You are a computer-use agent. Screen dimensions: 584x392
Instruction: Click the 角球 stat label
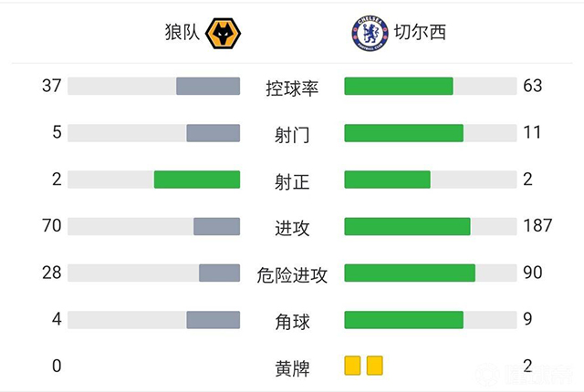tap(292, 321)
